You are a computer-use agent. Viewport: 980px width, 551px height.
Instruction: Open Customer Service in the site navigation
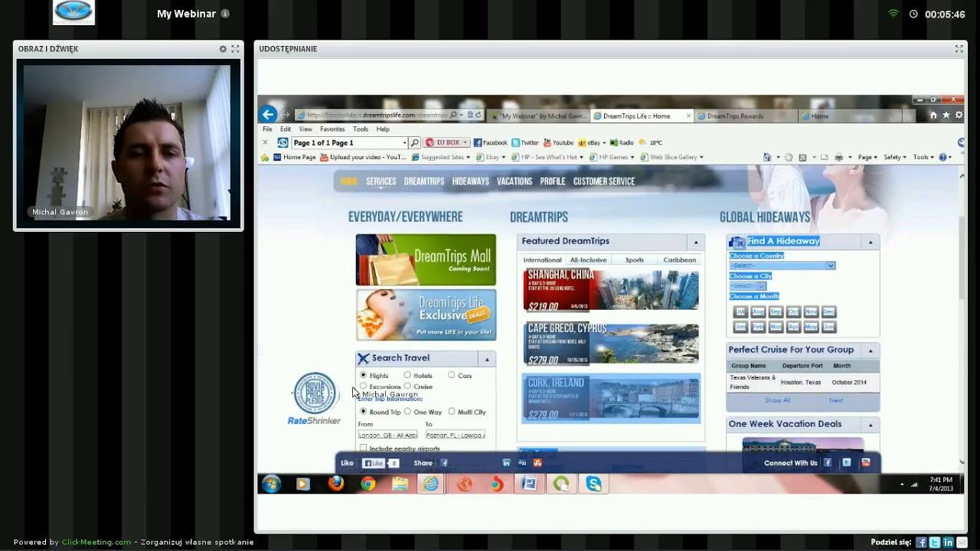(x=604, y=181)
